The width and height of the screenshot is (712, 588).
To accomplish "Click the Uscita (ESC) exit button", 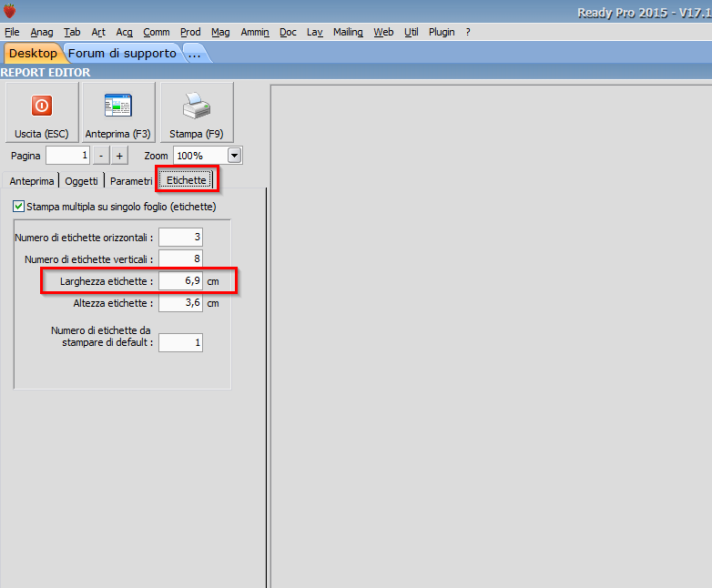I will 42,112.
